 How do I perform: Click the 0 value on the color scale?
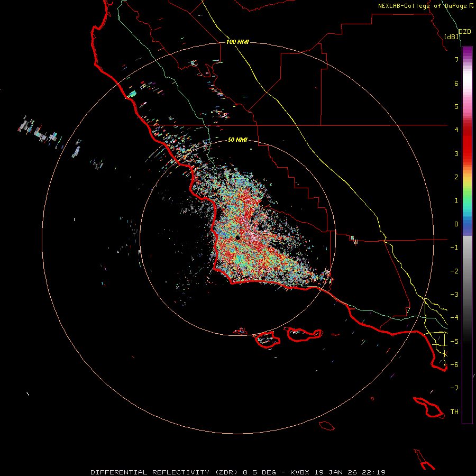(456, 224)
